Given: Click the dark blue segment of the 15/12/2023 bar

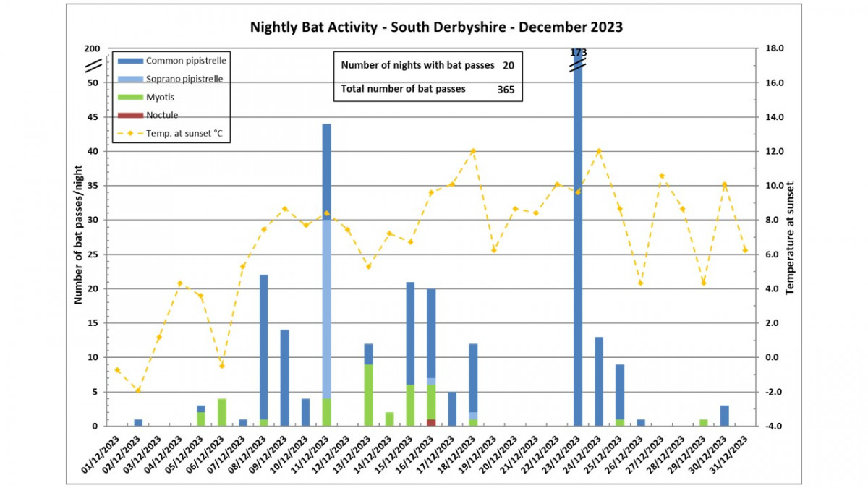Looking at the screenshot, I should (x=410, y=333).
